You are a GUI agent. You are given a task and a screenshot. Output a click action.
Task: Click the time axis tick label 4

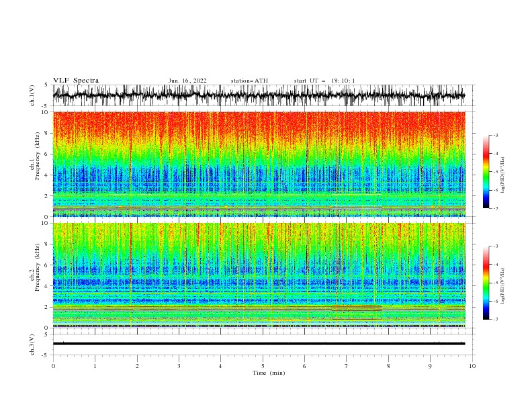tap(220, 366)
